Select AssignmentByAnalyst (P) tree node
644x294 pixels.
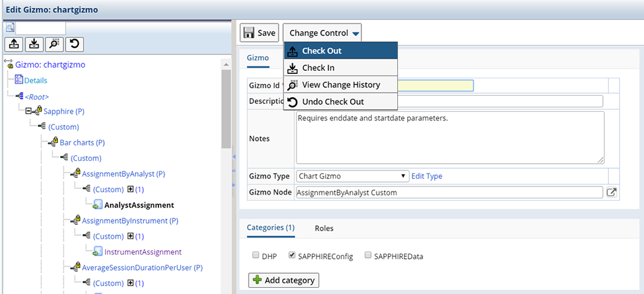[124, 173]
